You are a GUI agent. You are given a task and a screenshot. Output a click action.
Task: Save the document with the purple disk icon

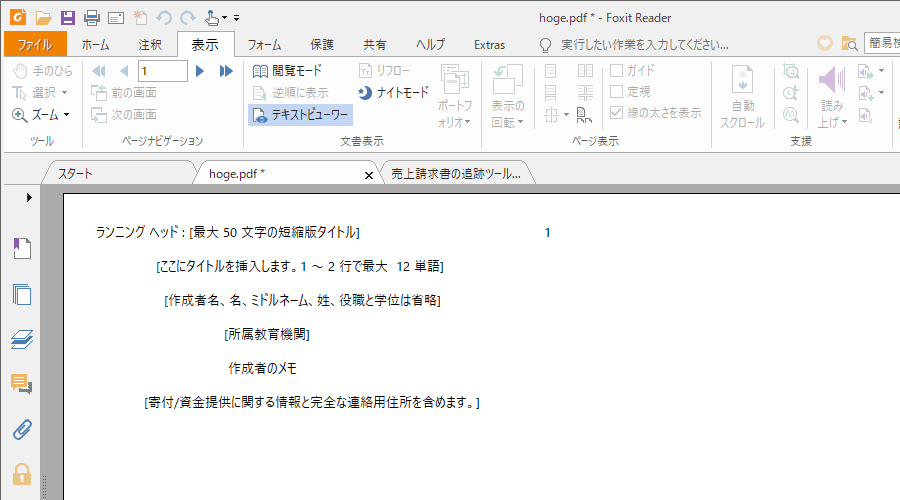click(x=68, y=18)
